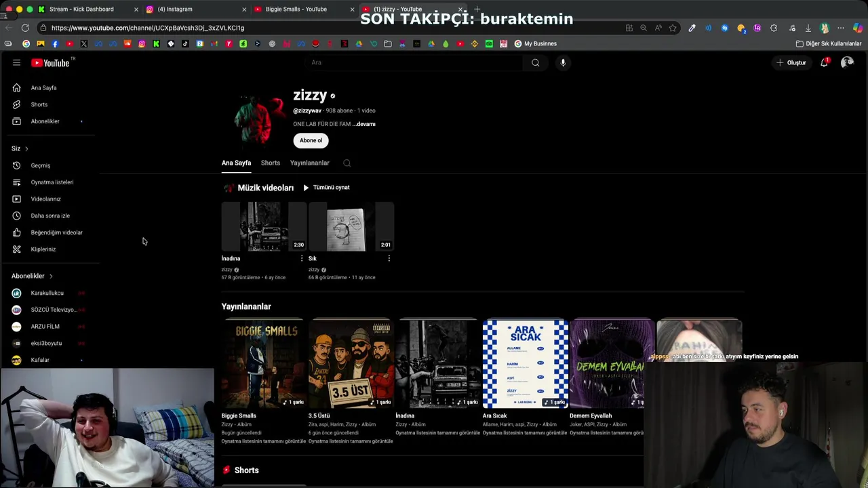Open Diğer Sık Kullanılanlar bookmarks folder

[829, 43]
